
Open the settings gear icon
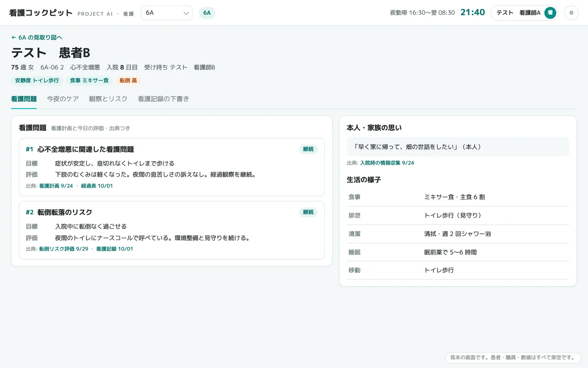(571, 13)
